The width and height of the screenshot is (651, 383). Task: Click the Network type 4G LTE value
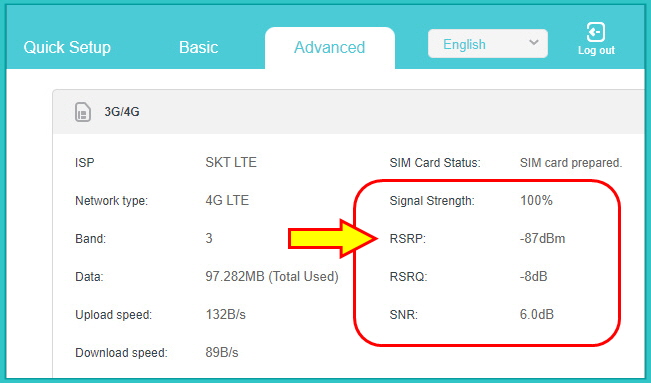point(227,201)
